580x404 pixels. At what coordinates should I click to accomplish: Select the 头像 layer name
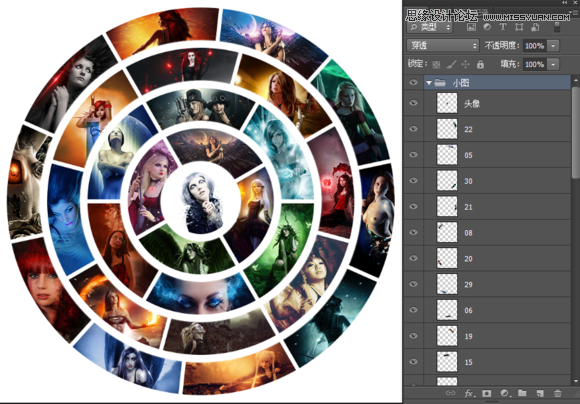click(472, 104)
